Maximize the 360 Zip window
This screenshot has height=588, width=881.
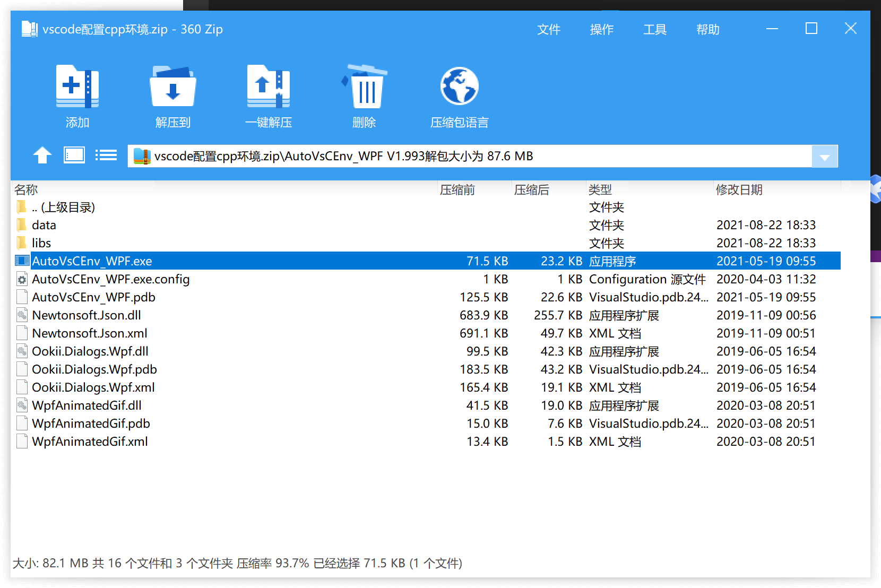click(x=811, y=29)
